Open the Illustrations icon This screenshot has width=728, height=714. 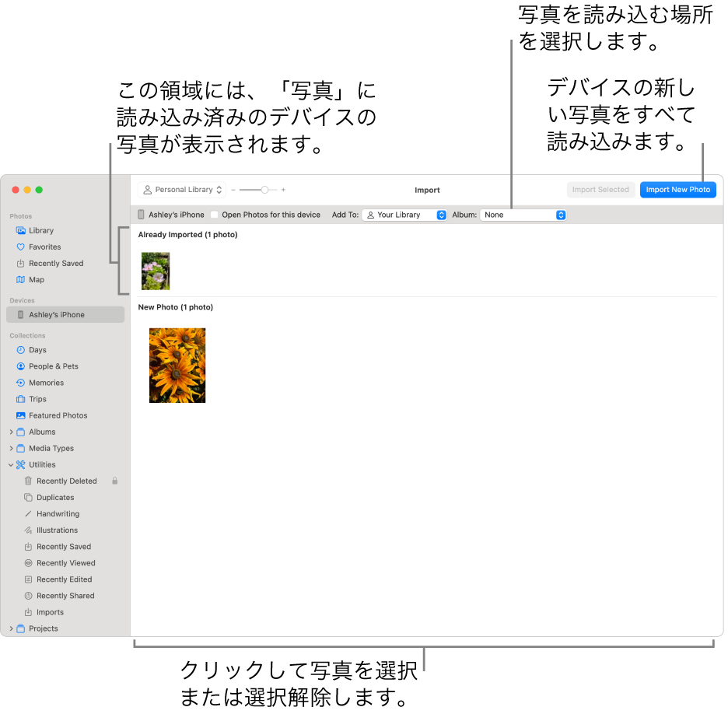pyautogui.click(x=28, y=530)
